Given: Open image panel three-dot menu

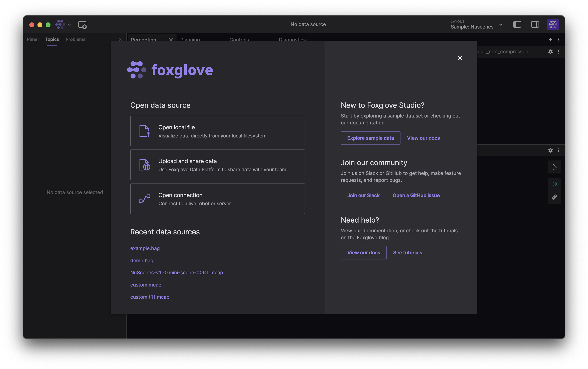Looking at the screenshot, I should pos(558,52).
